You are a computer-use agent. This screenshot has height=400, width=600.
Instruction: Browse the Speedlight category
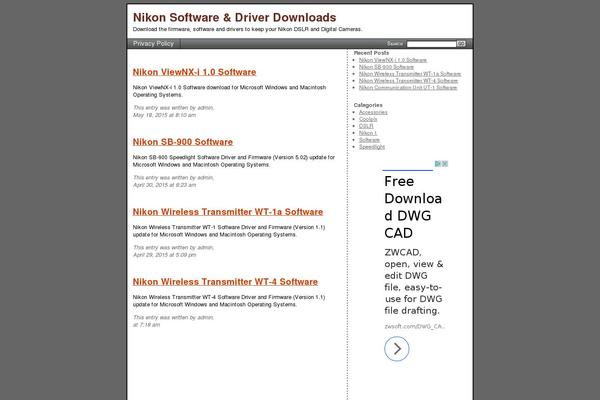[372, 147]
